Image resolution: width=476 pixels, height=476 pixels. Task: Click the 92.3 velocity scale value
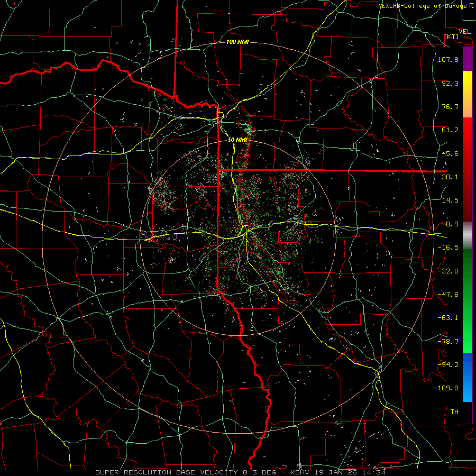click(x=450, y=83)
